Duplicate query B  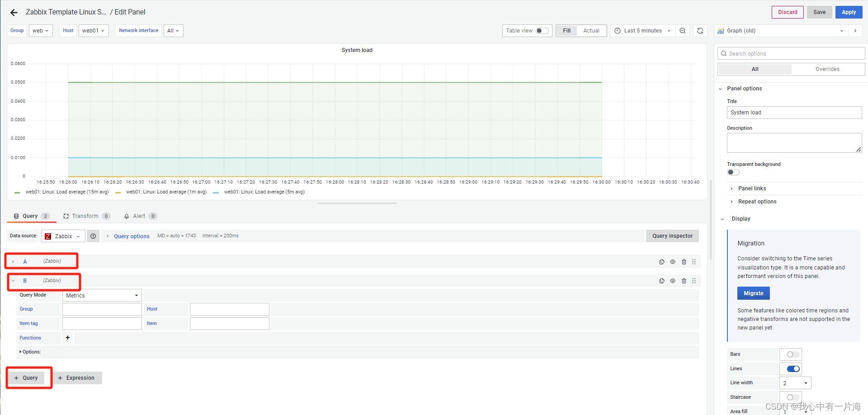662,281
